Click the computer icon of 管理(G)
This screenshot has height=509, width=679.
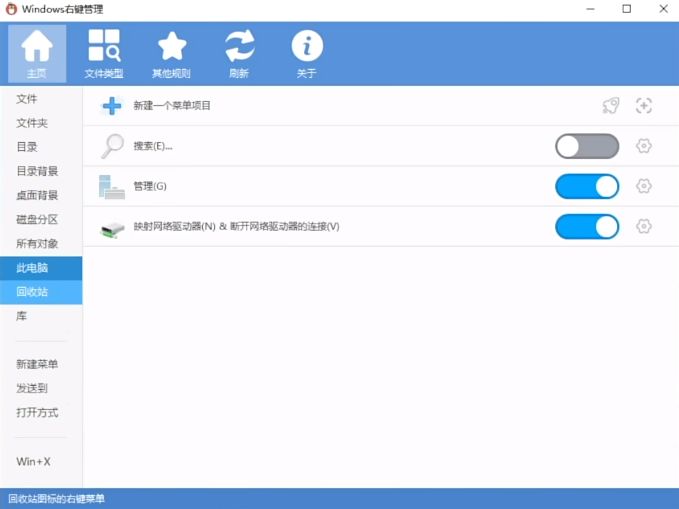112,187
